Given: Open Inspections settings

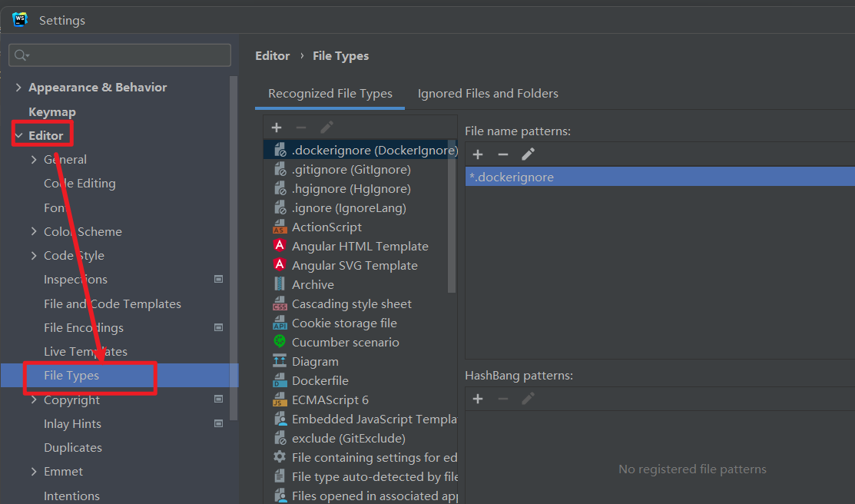Looking at the screenshot, I should coord(76,279).
